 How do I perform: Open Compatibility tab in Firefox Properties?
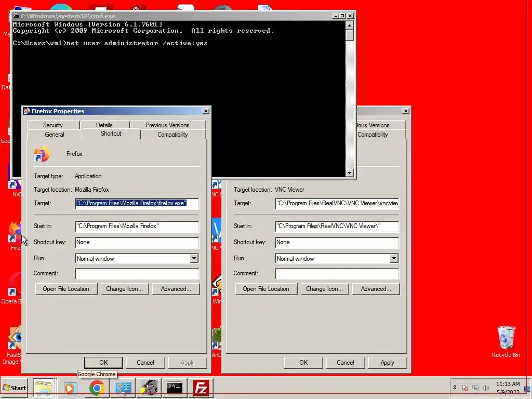pyautogui.click(x=172, y=135)
